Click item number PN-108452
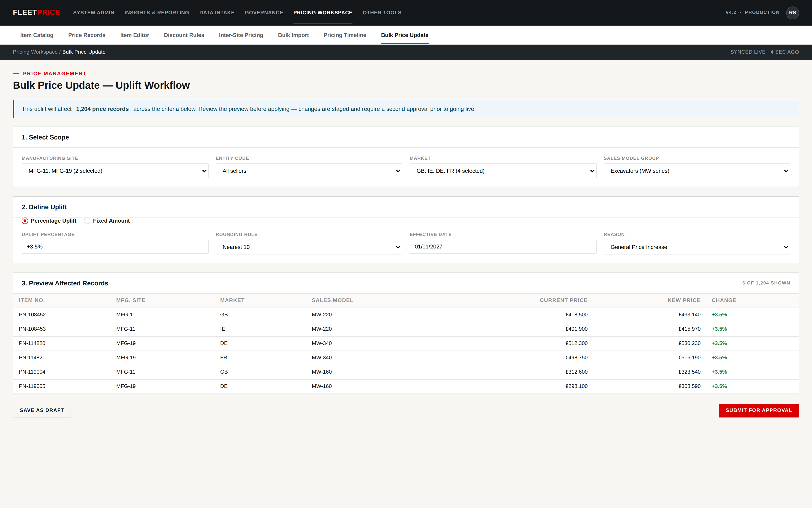 [x=32, y=315]
